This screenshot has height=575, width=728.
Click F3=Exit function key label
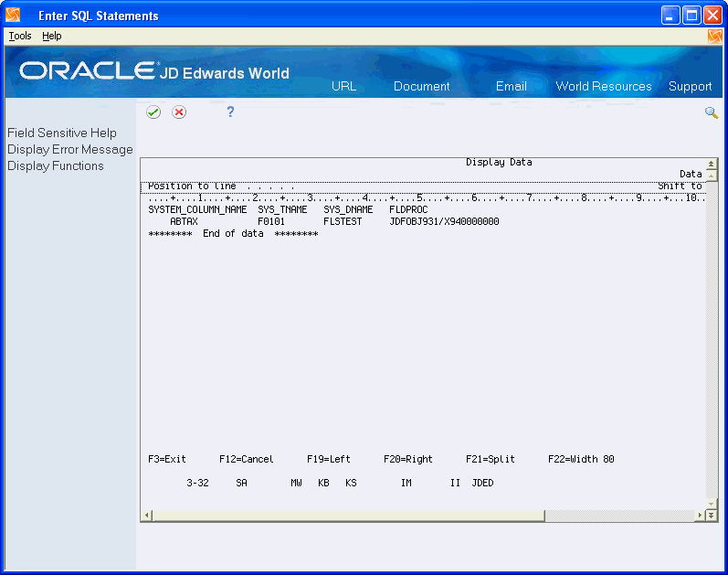166,459
